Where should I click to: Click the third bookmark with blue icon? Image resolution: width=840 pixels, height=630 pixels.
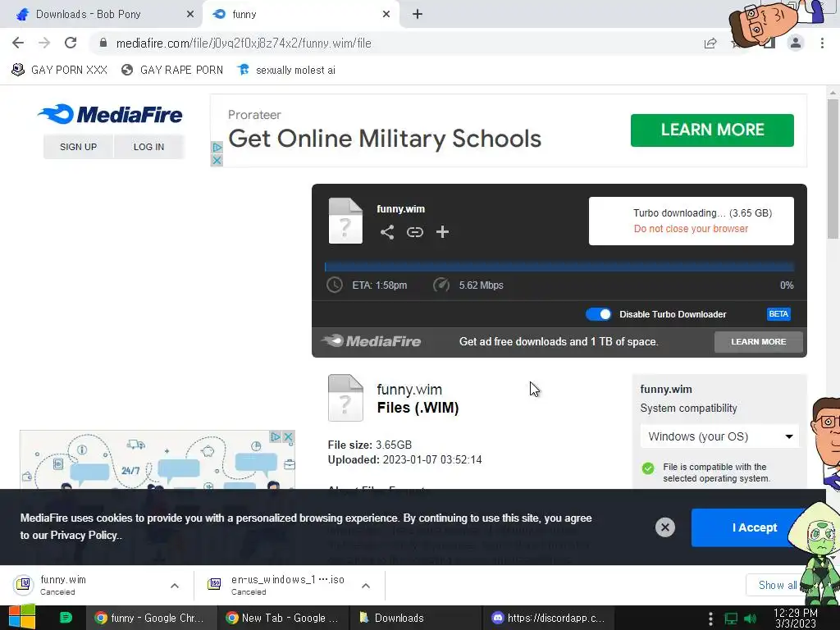pos(286,70)
